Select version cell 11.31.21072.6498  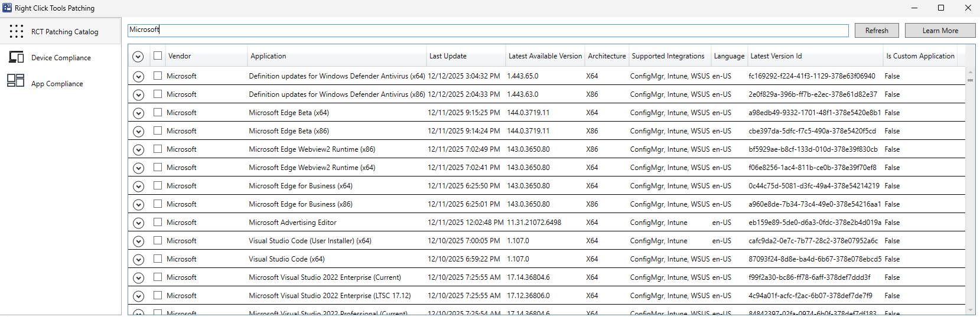[534, 223]
